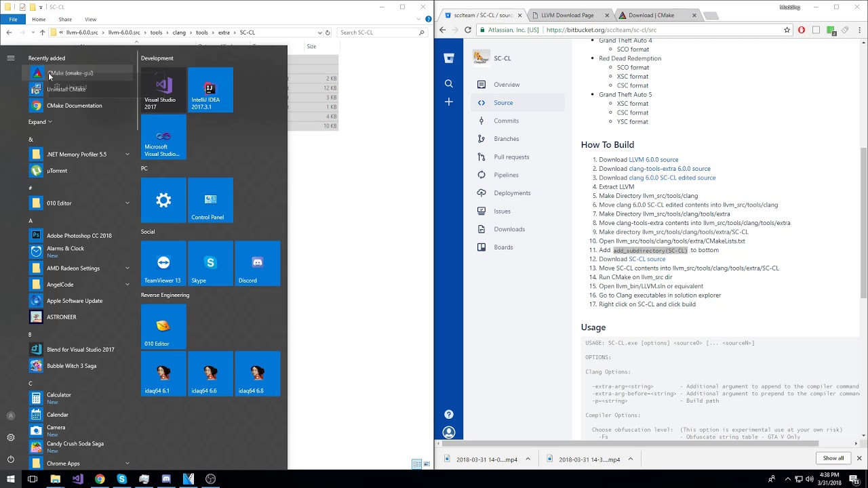Switch to Share ribbon tab in Explorer

pos(65,19)
